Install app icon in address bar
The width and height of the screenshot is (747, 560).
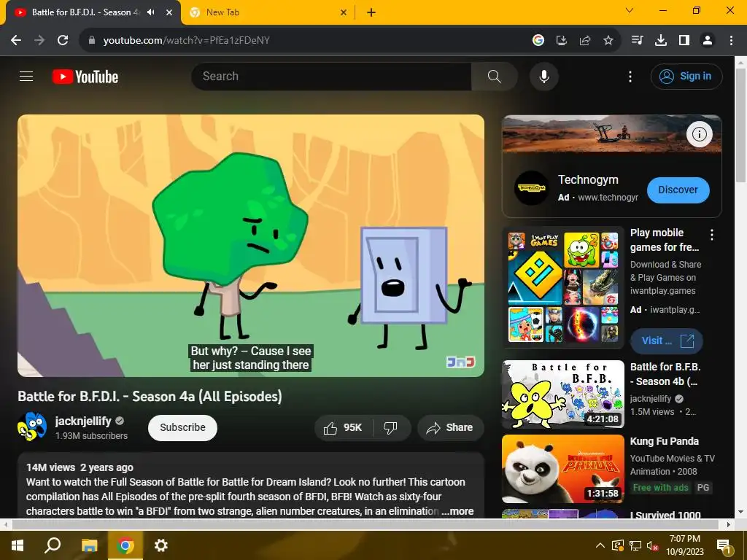pos(561,41)
